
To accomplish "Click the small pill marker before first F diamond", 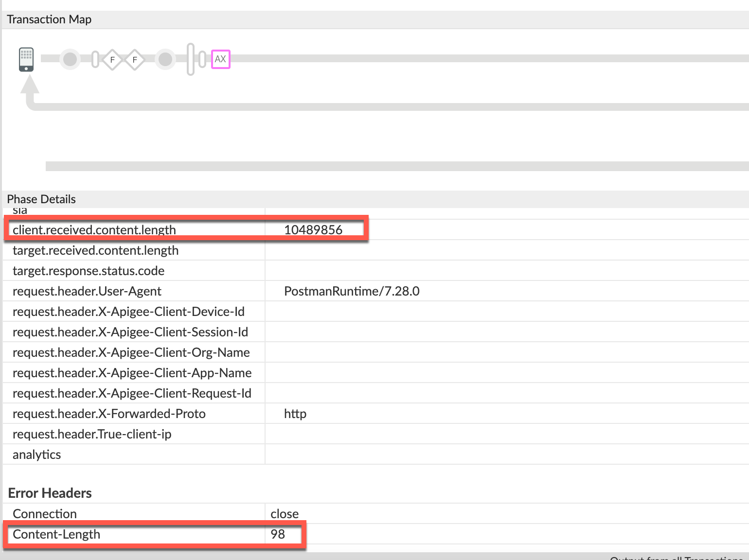I will pos(95,59).
